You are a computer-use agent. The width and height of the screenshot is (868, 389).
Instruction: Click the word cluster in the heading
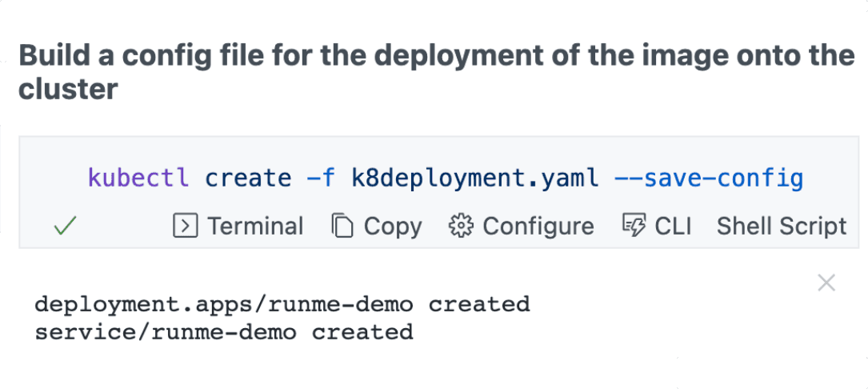click(x=68, y=89)
